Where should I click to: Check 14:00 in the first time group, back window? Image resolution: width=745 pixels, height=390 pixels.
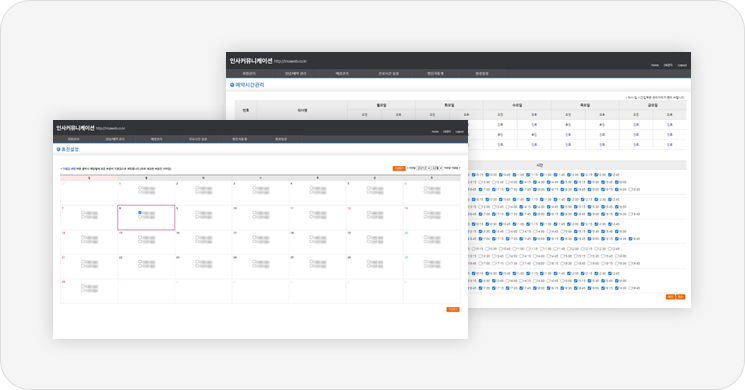(508, 182)
